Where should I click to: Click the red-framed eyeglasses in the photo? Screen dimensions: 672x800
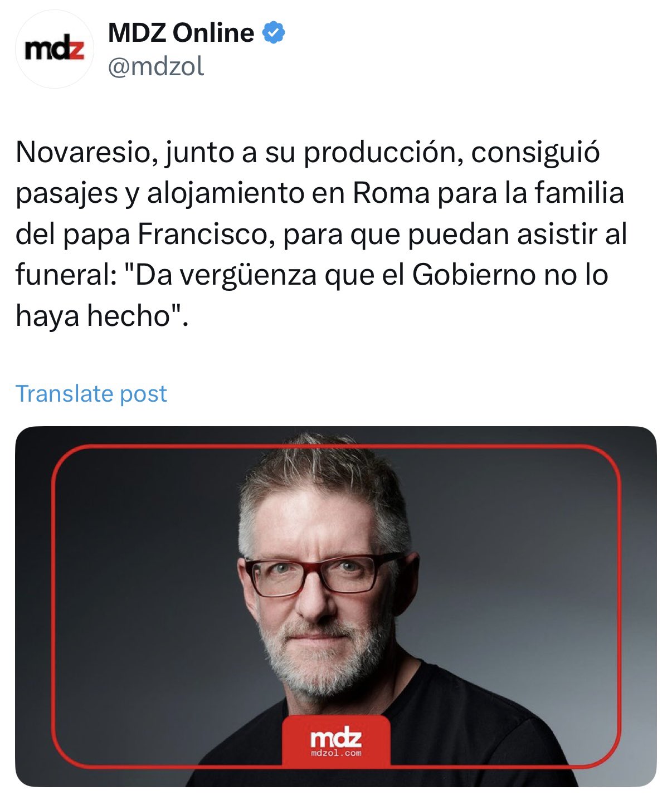(323, 575)
